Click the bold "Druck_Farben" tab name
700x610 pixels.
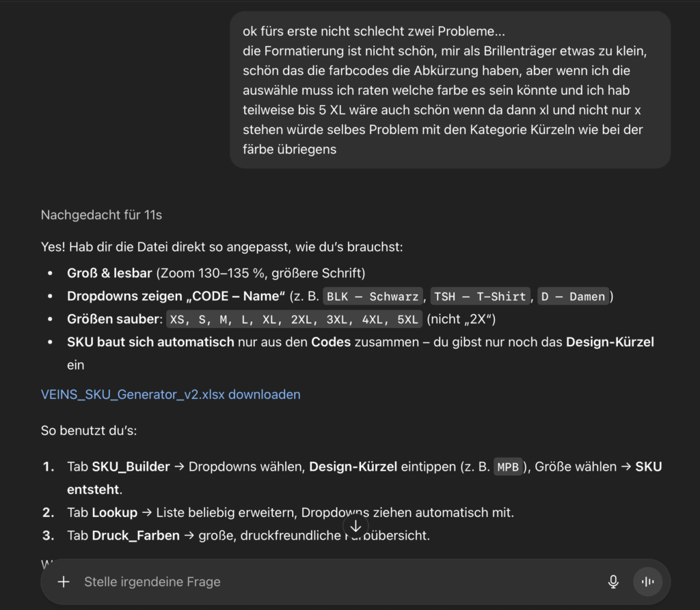point(135,536)
